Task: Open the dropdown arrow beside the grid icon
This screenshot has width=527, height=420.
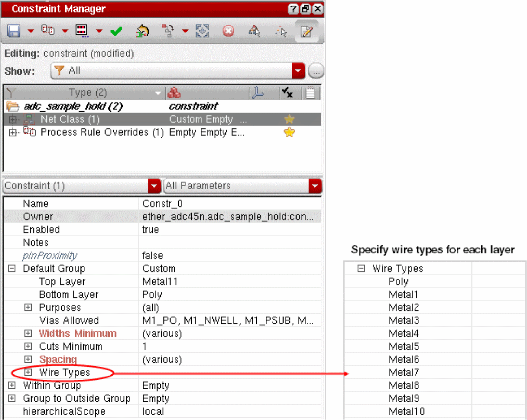Action: 99,31
